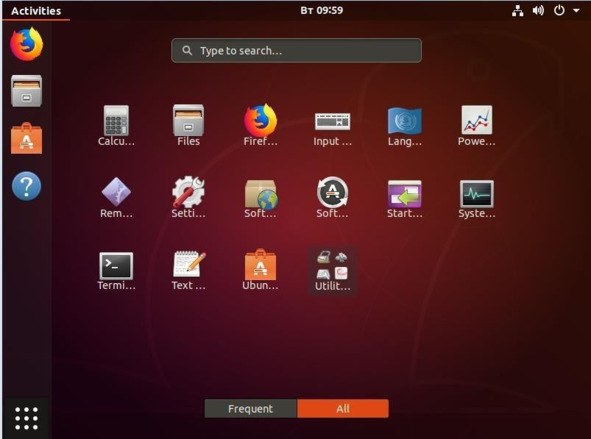
Task: Open Software & Updates box with globe
Action: [260, 199]
